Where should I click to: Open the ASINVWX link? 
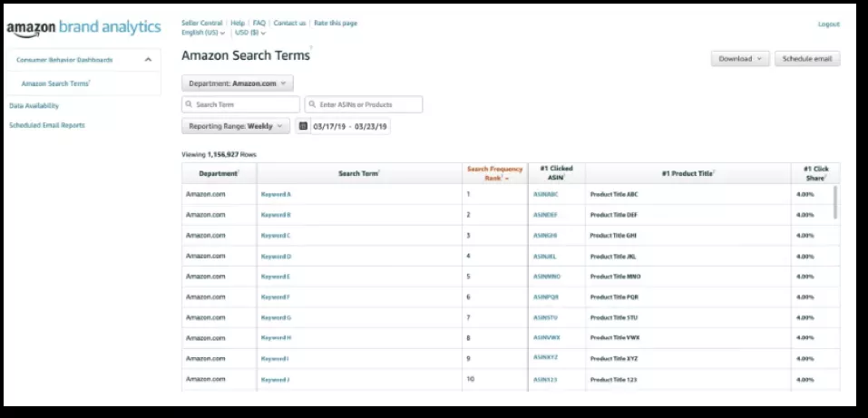(x=546, y=337)
